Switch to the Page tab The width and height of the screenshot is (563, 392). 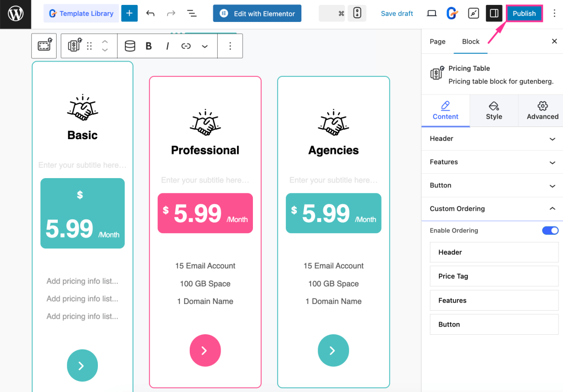pos(437,42)
